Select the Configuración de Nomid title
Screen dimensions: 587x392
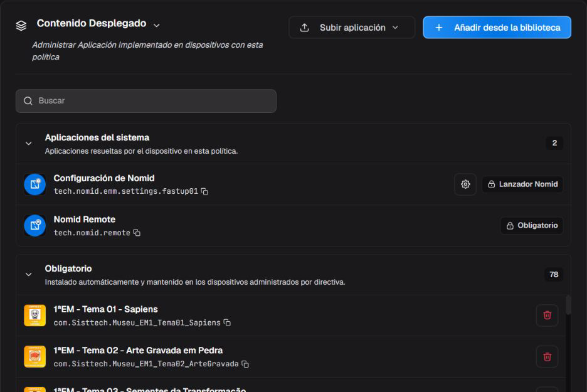coord(104,178)
